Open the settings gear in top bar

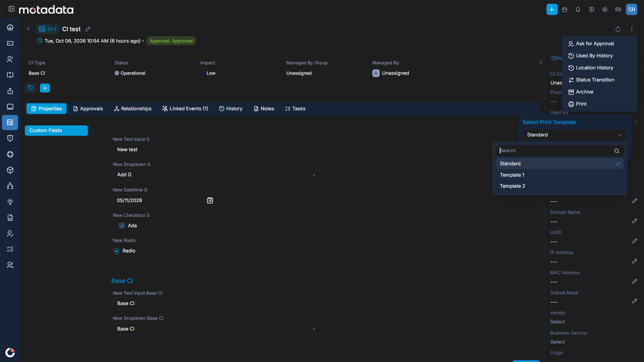(x=605, y=9)
